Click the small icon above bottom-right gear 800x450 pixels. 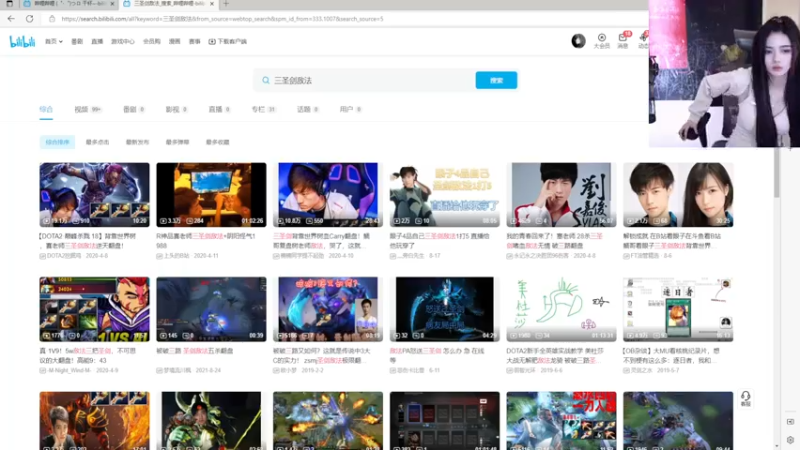[x=790, y=422]
